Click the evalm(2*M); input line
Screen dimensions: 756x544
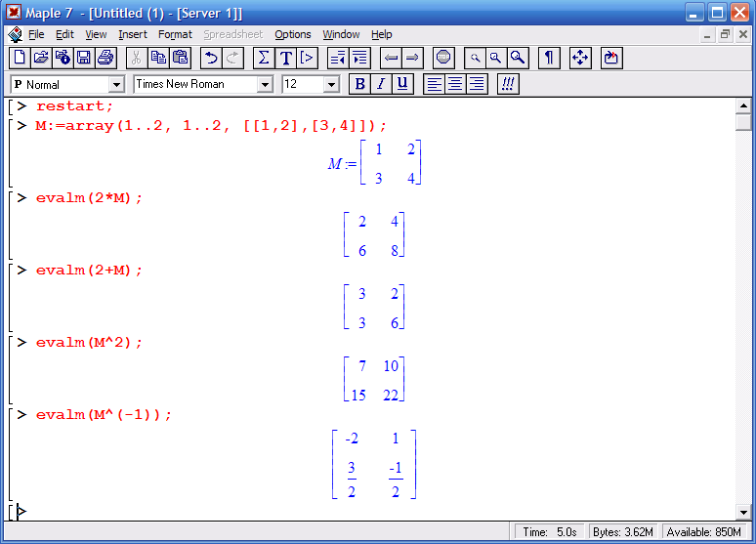click(89, 198)
